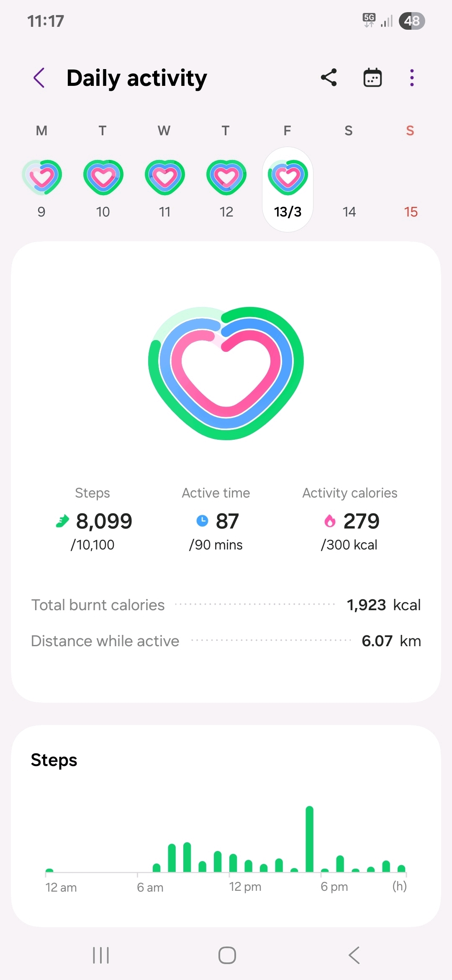Select Wednesday 11 heart icon
452x980 pixels.
pos(165,178)
